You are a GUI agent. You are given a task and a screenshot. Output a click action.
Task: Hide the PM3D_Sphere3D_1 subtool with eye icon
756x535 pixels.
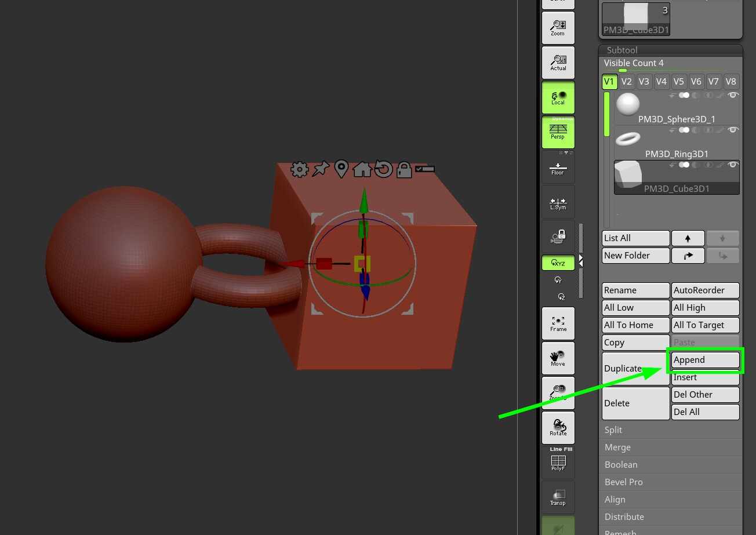click(733, 95)
